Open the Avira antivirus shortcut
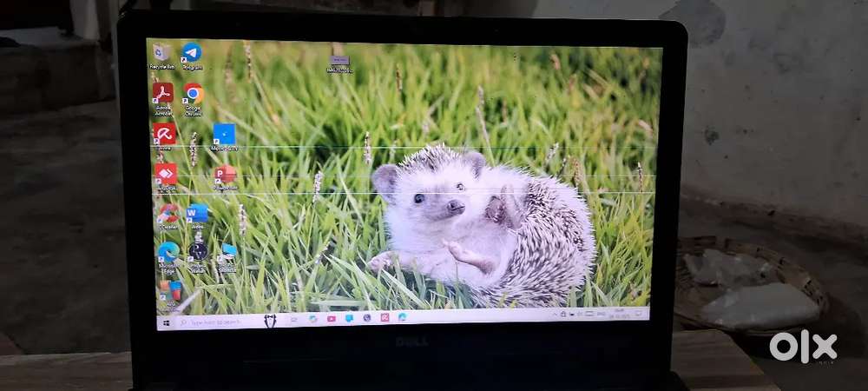 [x=164, y=134]
